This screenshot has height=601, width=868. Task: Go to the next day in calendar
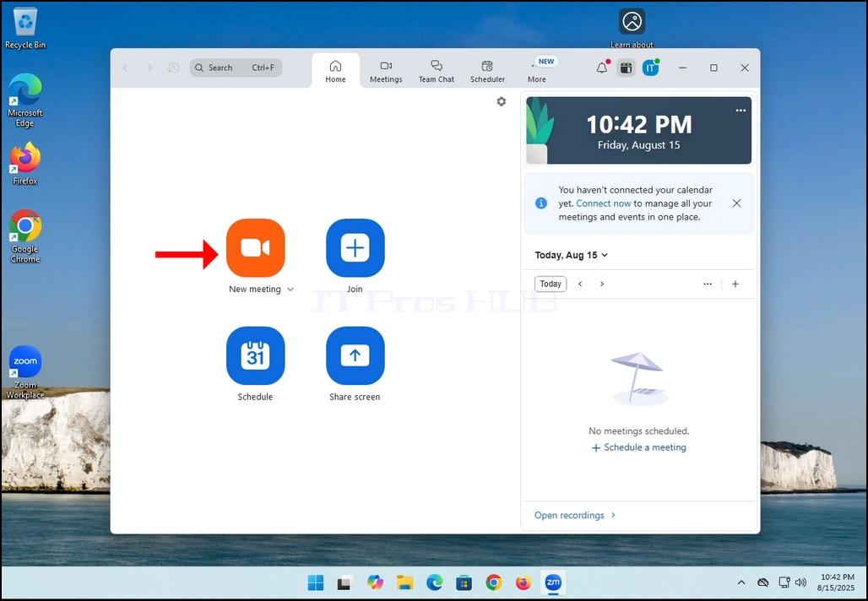tap(602, 284)
